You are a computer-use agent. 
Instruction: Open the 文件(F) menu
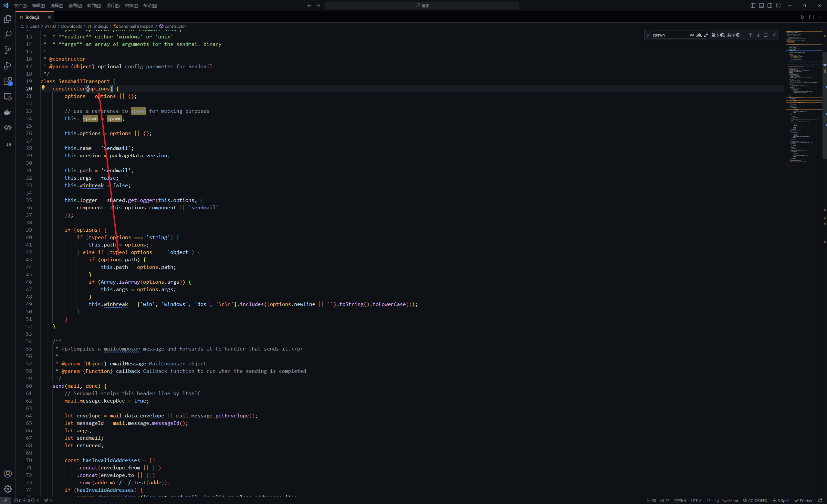tap(20, 5)
